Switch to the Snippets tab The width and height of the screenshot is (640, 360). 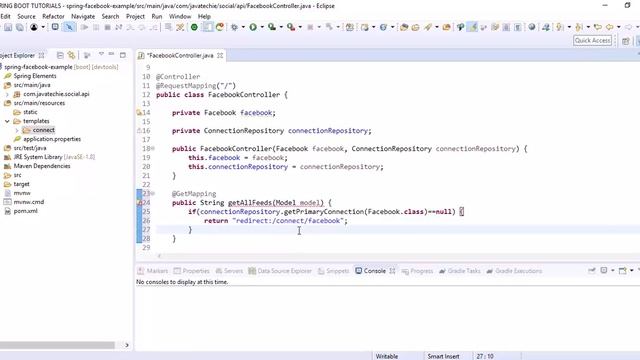[x=333, y=271]
